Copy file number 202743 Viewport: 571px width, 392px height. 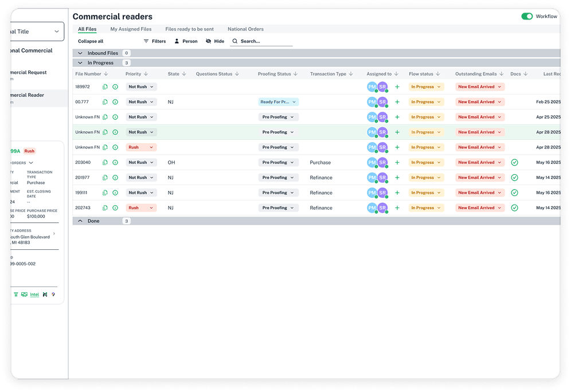(105, 208)
